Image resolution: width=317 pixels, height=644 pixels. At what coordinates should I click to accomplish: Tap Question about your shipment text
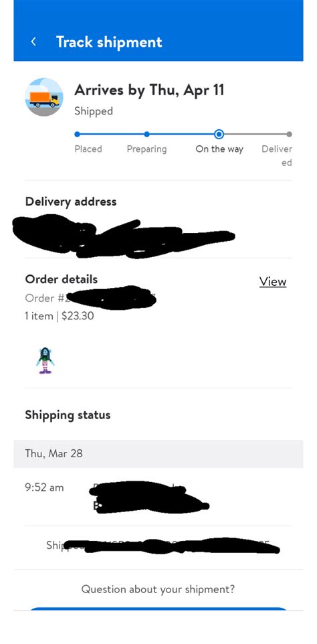(158, 589)
